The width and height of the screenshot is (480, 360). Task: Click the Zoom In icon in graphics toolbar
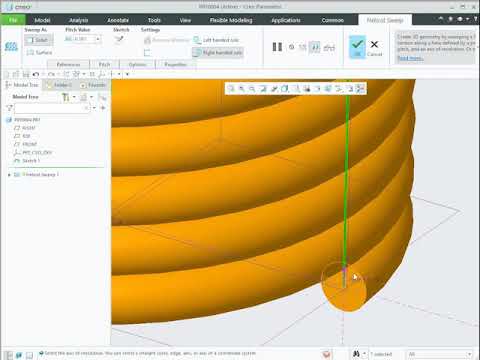pyautogui.click(x=241, y=88)
